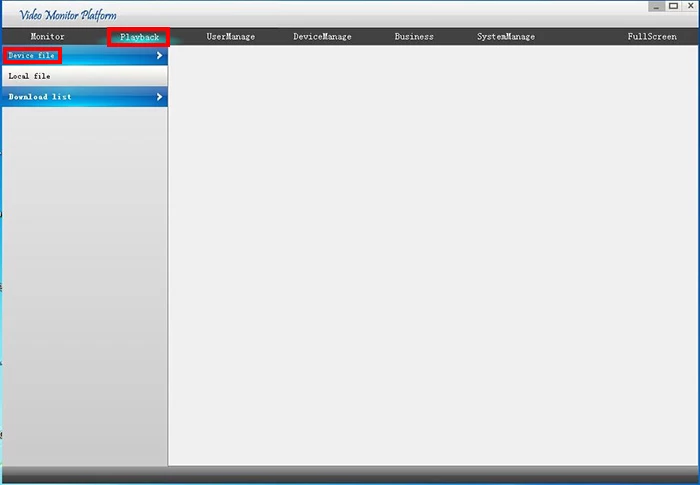Expand Download list chevron arrow
Viewport: 700px width, 485px height.
[x=159, y=96]
